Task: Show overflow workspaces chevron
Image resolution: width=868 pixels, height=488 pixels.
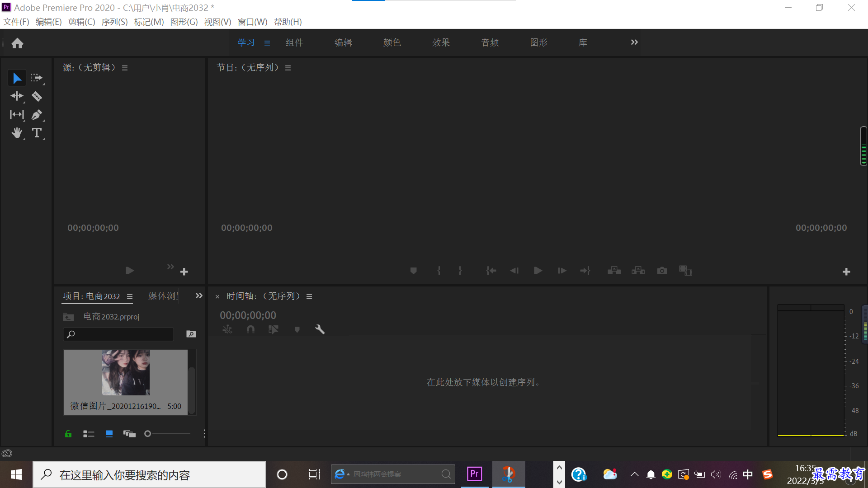Action: [634, 42]
